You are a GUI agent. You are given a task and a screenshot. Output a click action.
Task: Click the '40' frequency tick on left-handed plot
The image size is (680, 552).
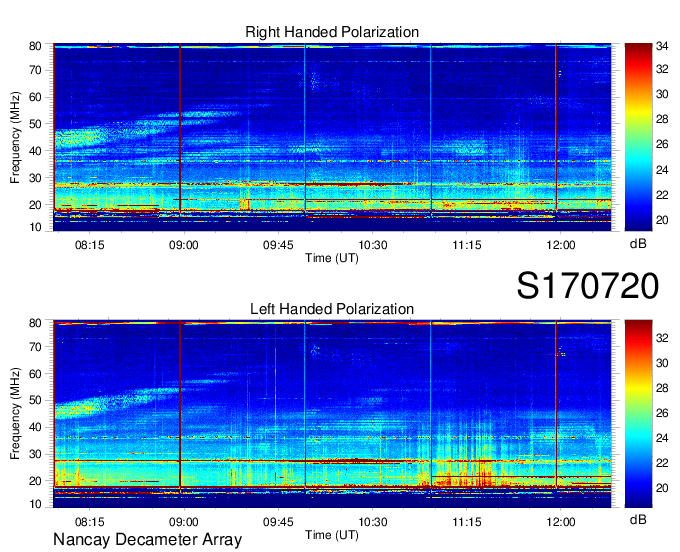click(x=35, y=428)
